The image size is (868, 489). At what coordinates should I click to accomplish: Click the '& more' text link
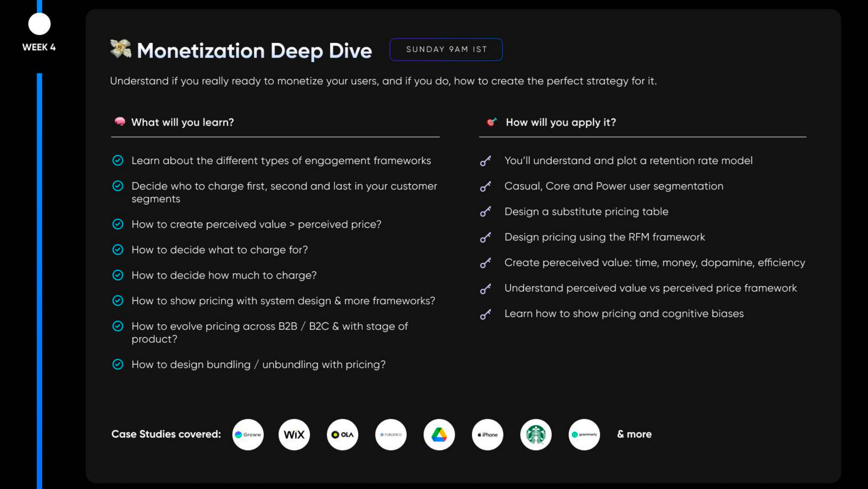coord(634,434)
